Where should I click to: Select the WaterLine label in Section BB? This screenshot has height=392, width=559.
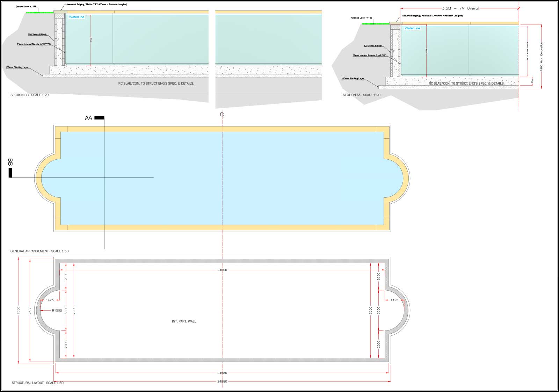77,17
